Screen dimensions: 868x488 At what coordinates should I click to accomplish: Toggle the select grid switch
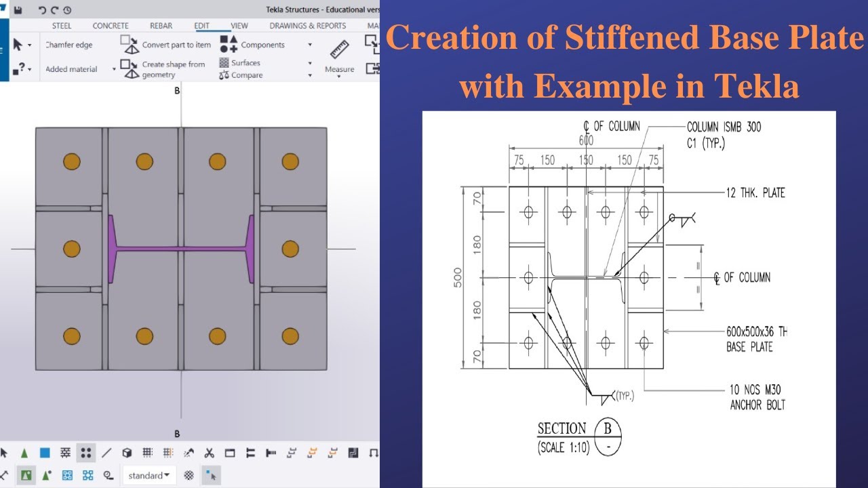pos(147,453)
